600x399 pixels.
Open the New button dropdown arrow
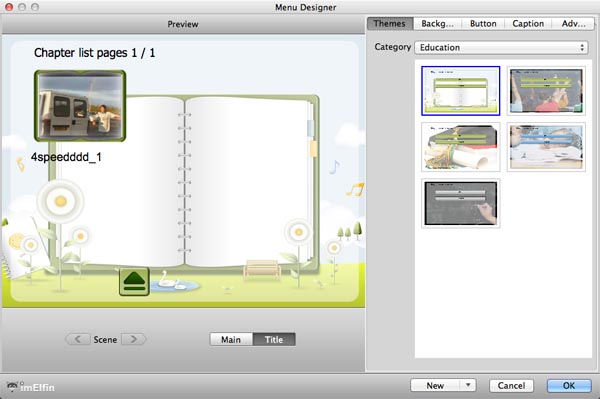click(468, 385)
